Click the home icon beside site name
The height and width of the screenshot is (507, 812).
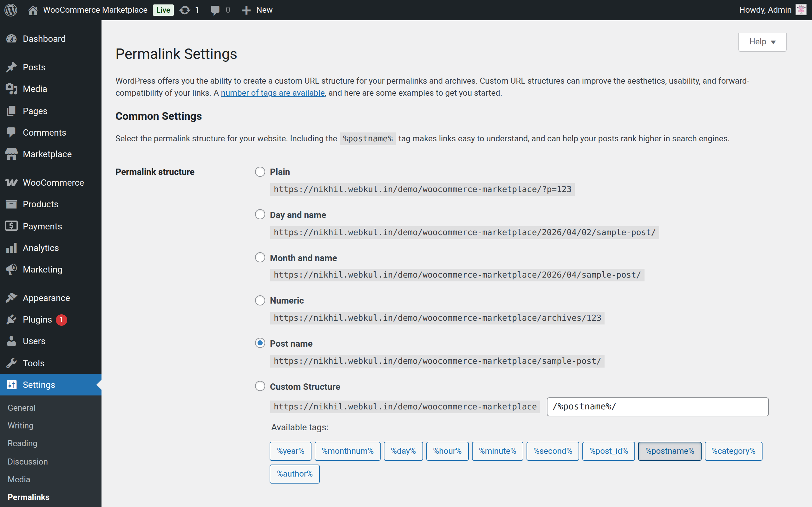pyautogui.click(x=33, y=10)
